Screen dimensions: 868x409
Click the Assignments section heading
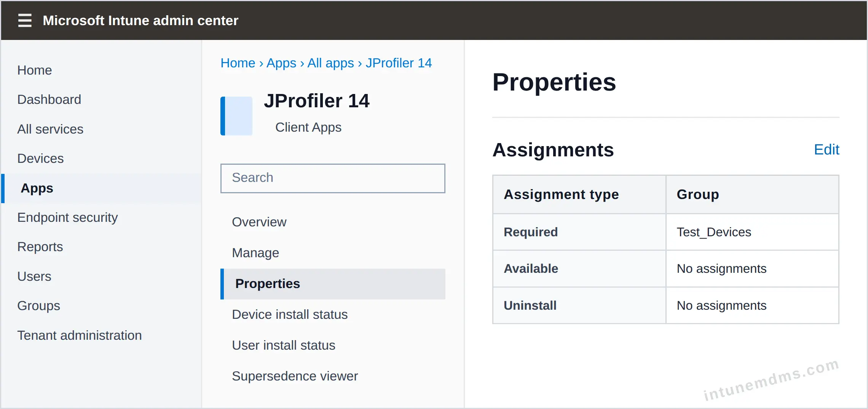point(553,150)
